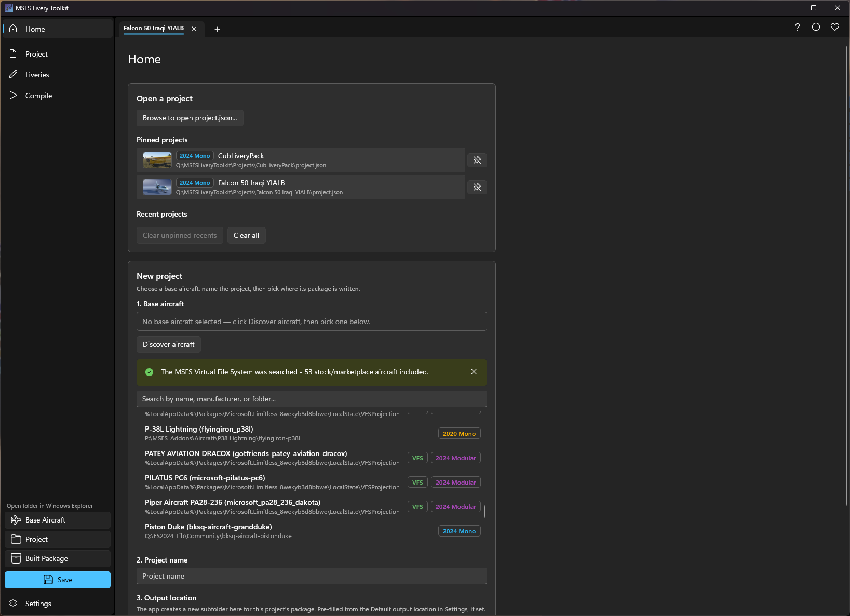850x616 pixels.
Task: Open Base Aircraft folder in Explorer
Action: (x=58, y=520)
